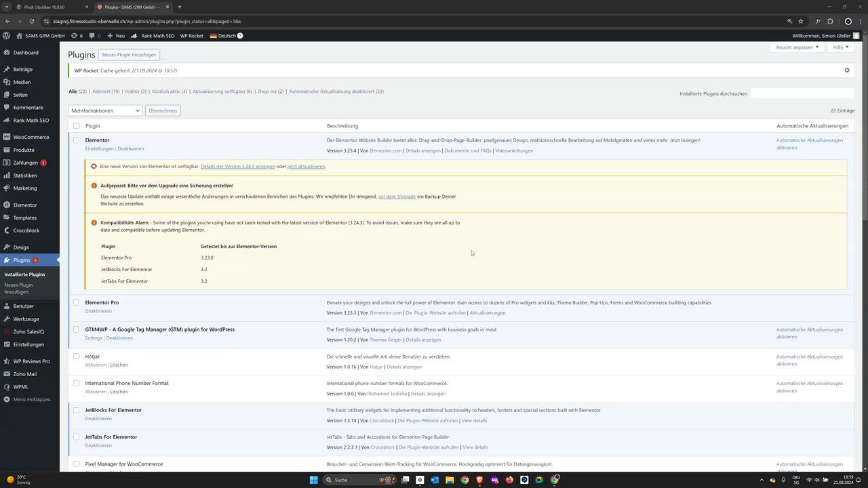This screenshot has height=488, width=868.
Task: Bookmark this page with the star icon
Action: coord(801,21)
